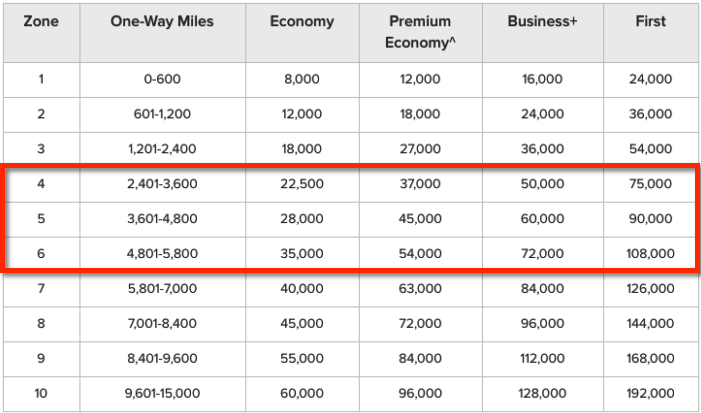Click the 96,000 Business+ cell in zone 8
The width and height of the screenshot is (701, 413).
[x=543, y=324]
